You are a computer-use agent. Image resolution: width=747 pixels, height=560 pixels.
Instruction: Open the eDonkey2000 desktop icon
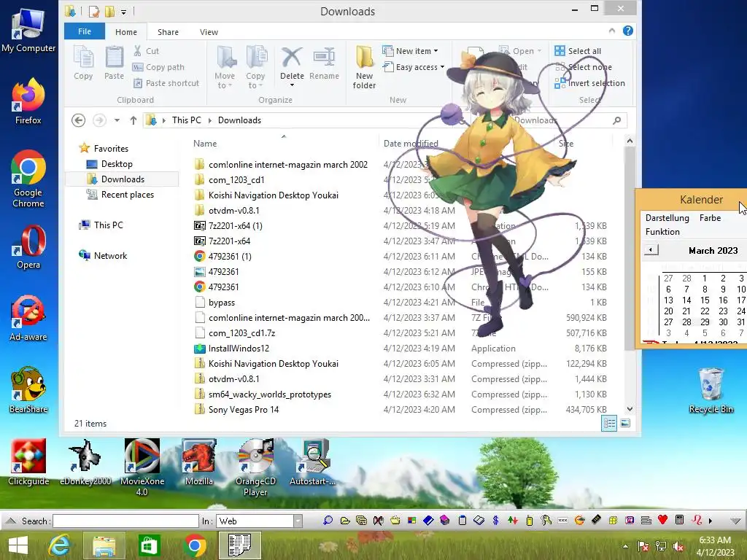86,462
